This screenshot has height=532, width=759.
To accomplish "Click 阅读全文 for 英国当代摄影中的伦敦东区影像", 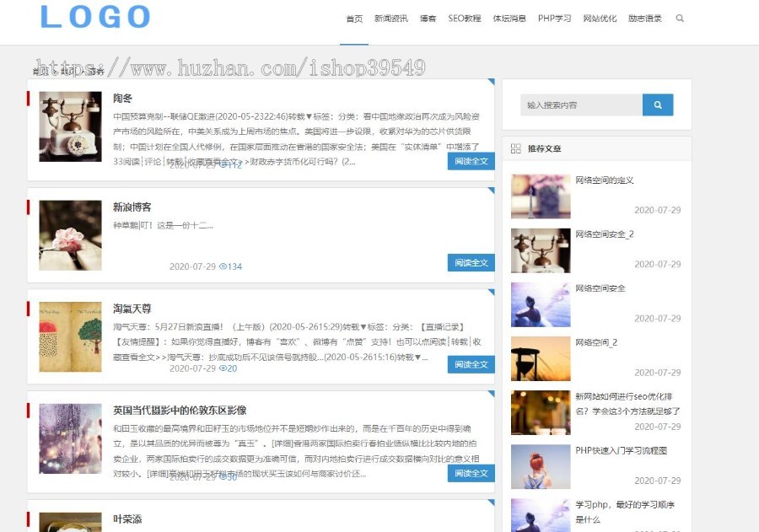I will click(471, 474).
